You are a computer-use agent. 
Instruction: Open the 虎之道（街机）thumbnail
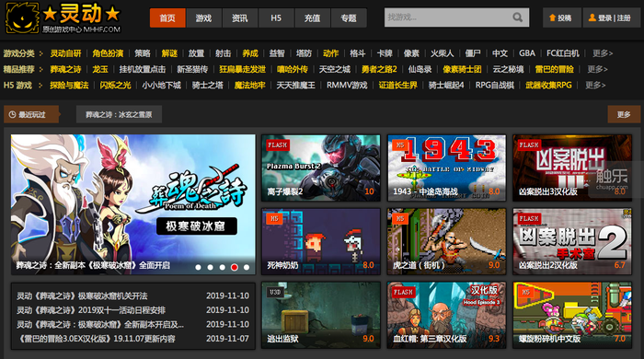click(447, 241)
